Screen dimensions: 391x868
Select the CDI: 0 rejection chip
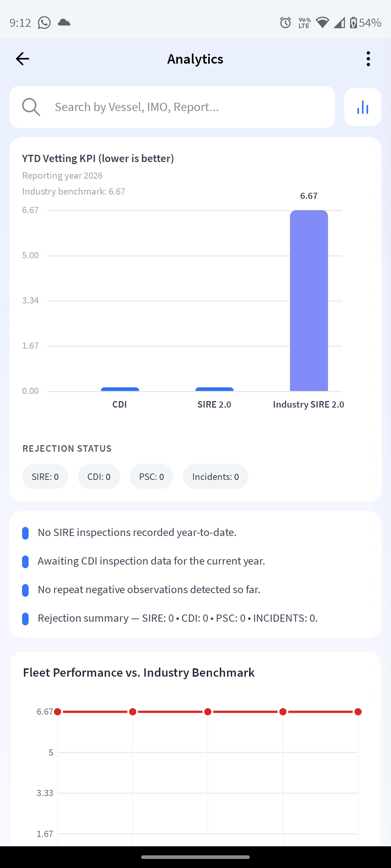click(99, 476)
